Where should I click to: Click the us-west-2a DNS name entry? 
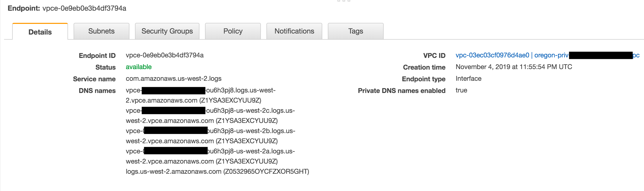tap(210, 156)
